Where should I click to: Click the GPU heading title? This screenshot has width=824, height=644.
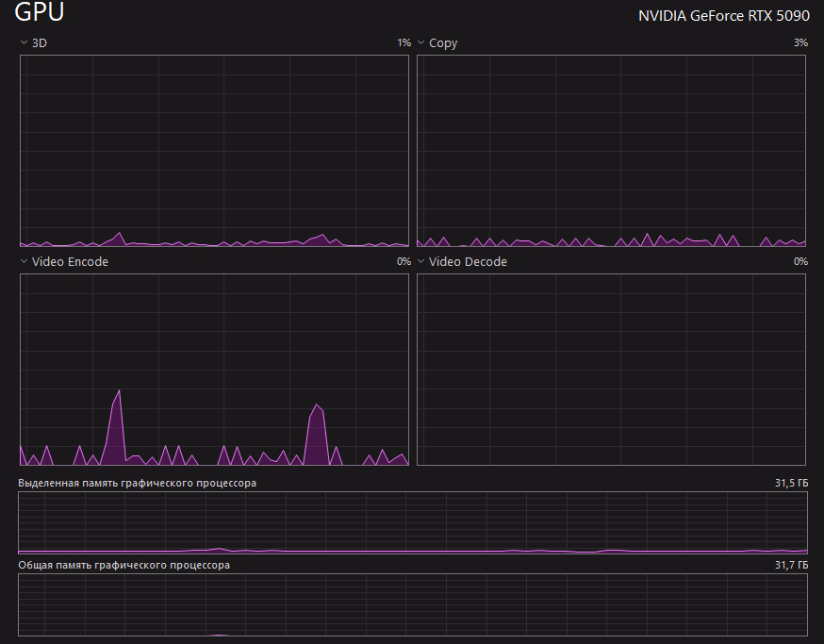click(x=40, y=14)
